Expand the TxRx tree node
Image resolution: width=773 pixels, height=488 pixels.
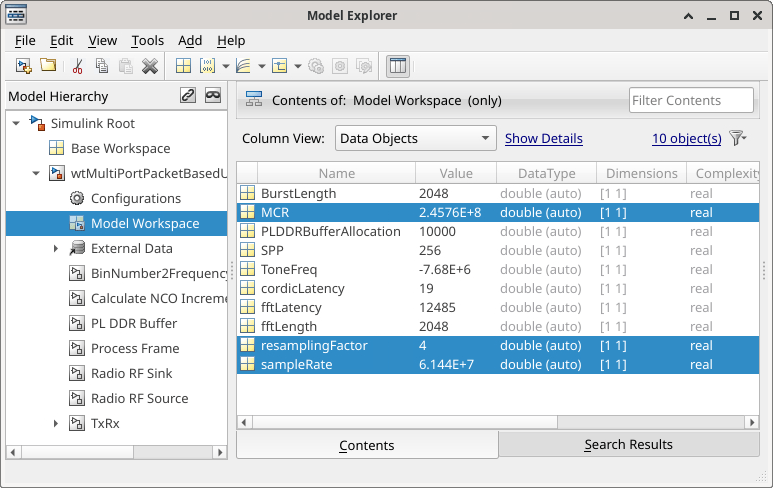(57, 423)
